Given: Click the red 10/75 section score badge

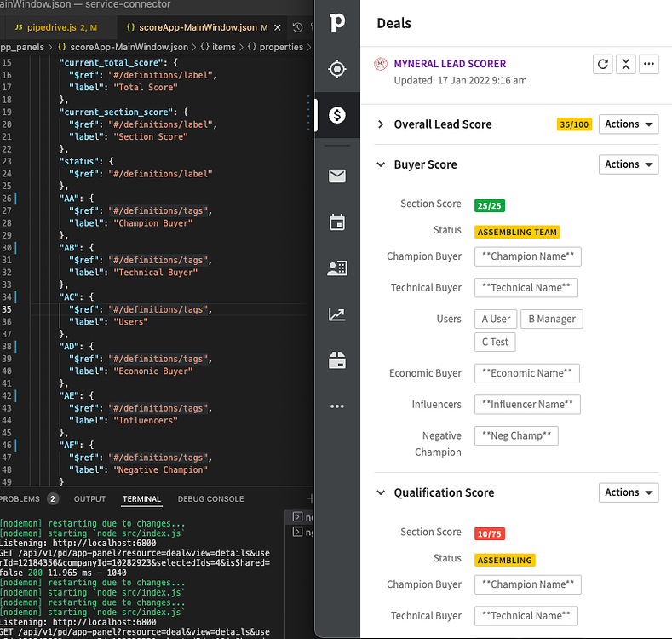Looking at the screenshot, I should point(490,534).
